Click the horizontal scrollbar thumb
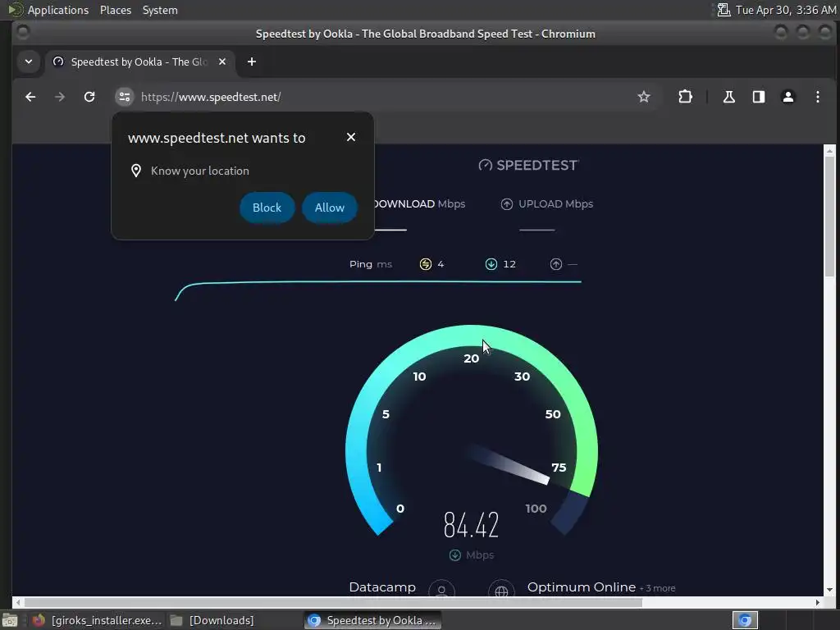This screenshot has width=840, height=630. 332,603
